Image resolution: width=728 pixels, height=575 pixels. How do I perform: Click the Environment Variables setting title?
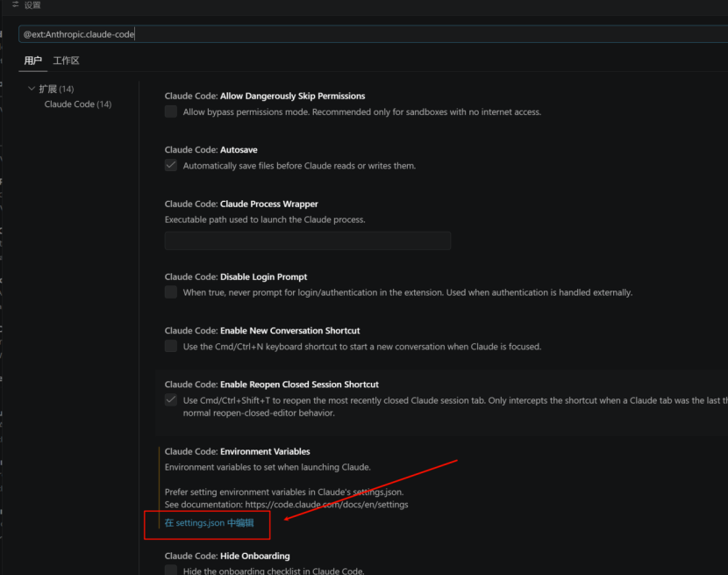click(x=237, y=452)
